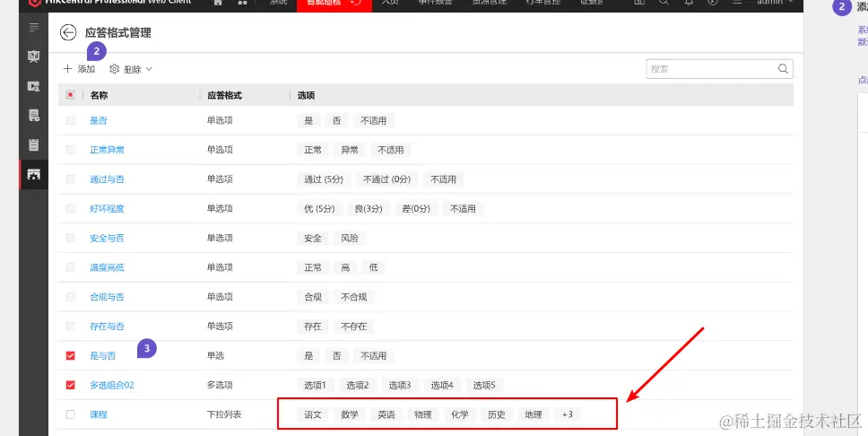Click the 英语 option tag
Screen dimensions: 868x436
pos(386,414)
